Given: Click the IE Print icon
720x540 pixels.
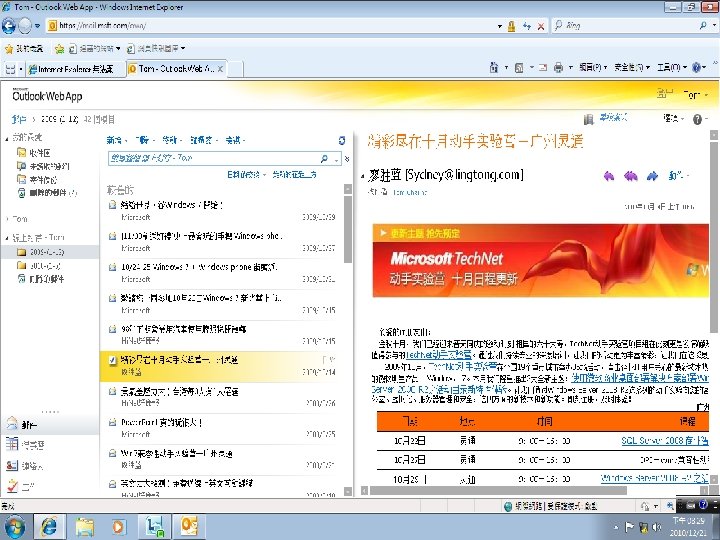Looking at the screenshot, I should (558, 68).
